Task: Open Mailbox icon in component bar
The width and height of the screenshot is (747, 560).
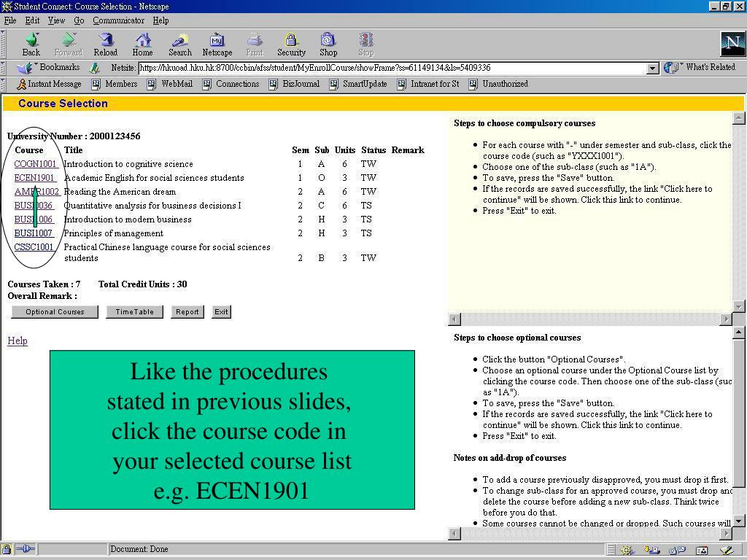Action: click(652, 551)
